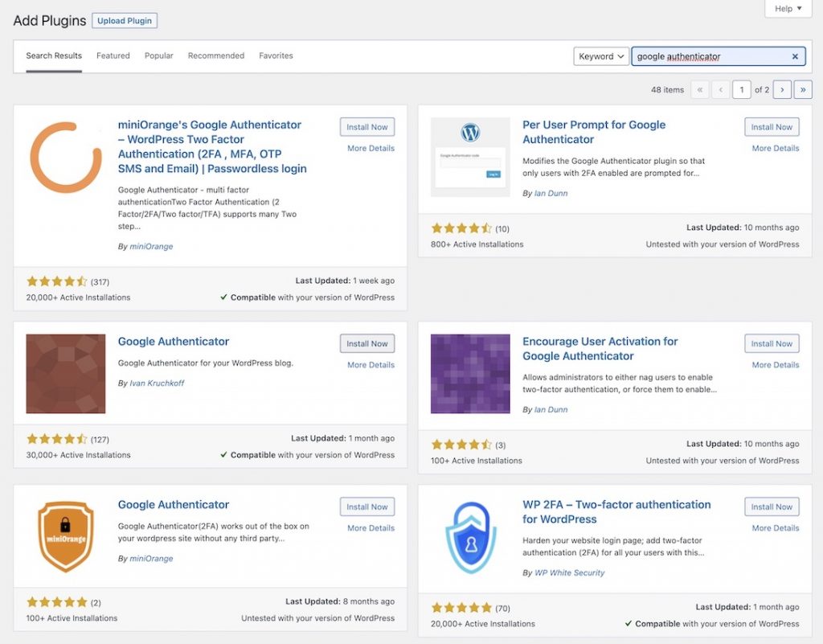Screen dimensions: 823x644
Task: Click 'Last Updated: 1 week ago' text
Action: 345,281
